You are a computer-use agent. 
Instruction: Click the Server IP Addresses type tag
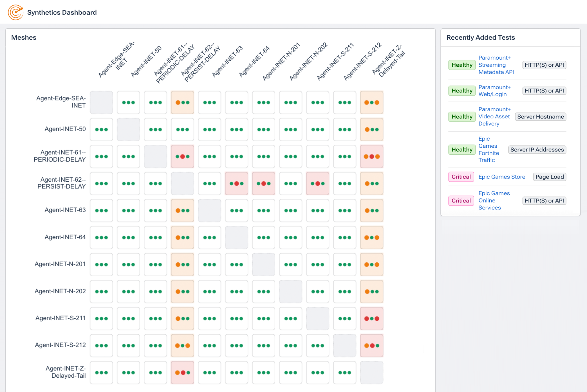pos(537,149)
